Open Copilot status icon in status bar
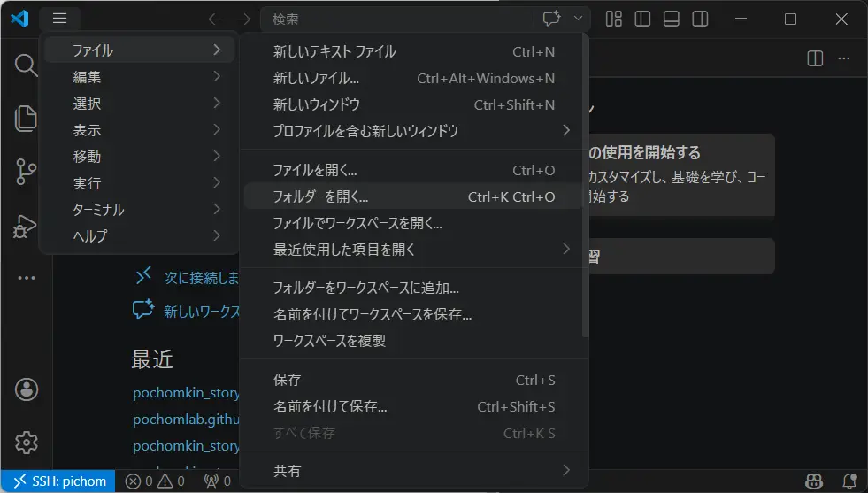 (814, 481)
